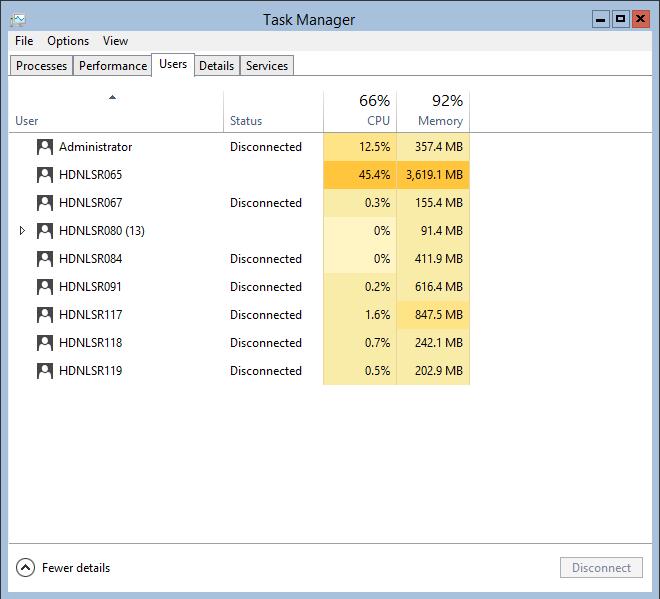Click the HDNLSR084 user avatar icon
This screenshot has width=660, height=599.
[x=44, y=259]
